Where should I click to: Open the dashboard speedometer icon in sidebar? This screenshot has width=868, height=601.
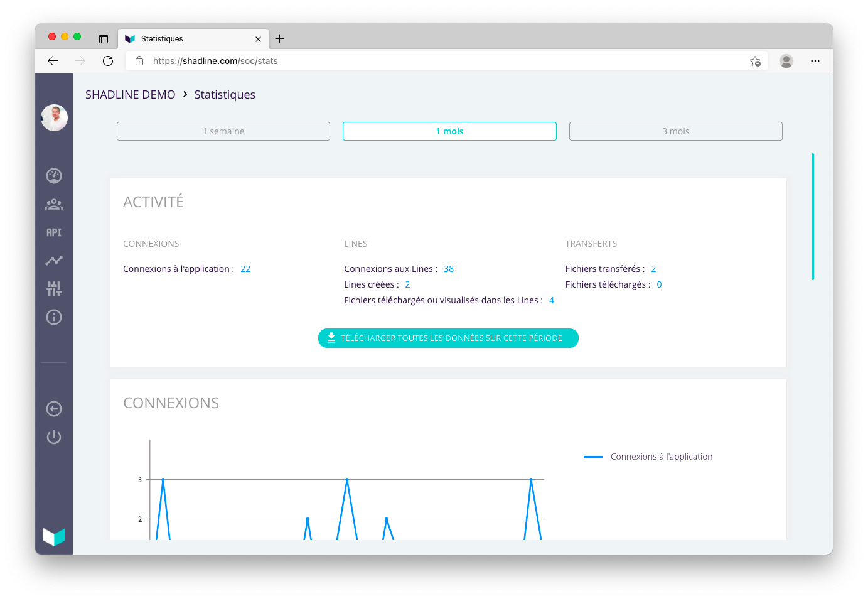click(x=54, y=176)
